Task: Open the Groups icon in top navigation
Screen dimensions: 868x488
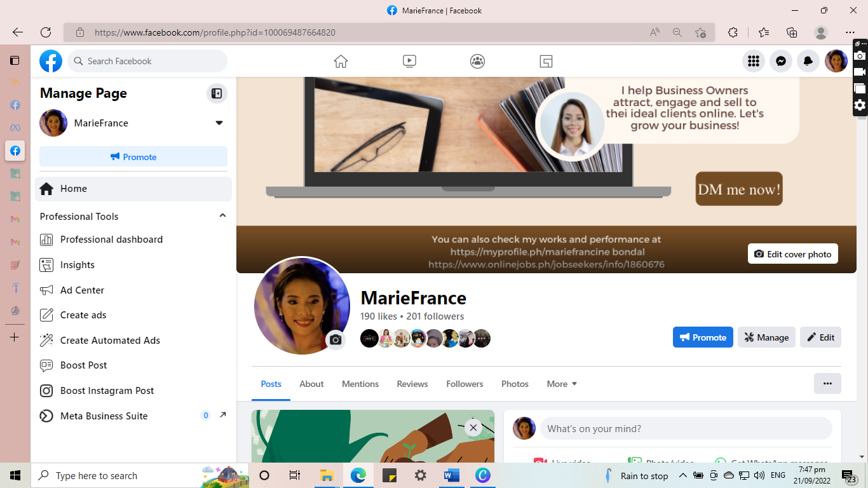Action: click(477, 61)
